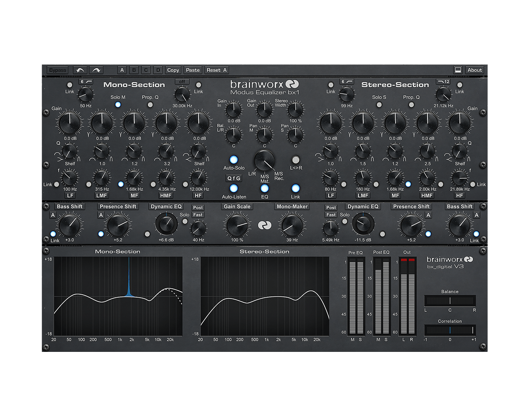Click the Pan S knob

295,135
